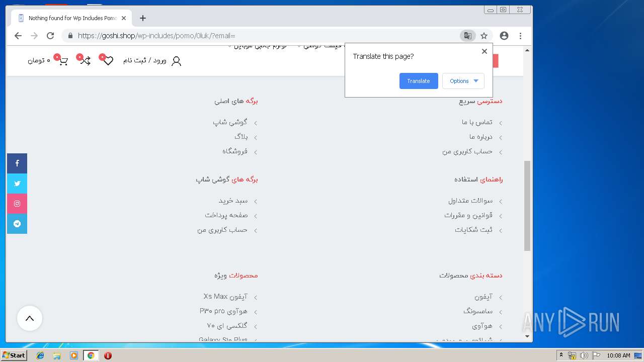The width and height of the screenshot is (644, 362).
Task: Open the 'سوالات متداول' link
Action: pyautogui.click(x=470, y=201)
